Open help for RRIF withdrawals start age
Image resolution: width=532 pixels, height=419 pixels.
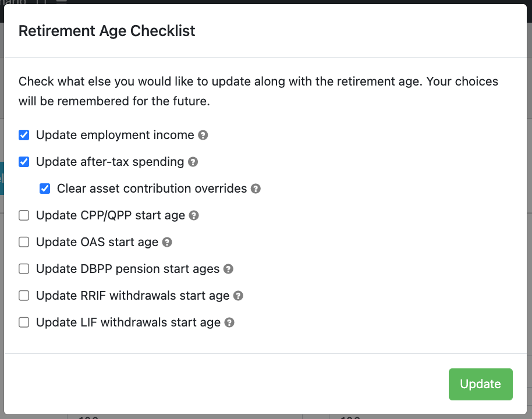(x=238, y=296)
